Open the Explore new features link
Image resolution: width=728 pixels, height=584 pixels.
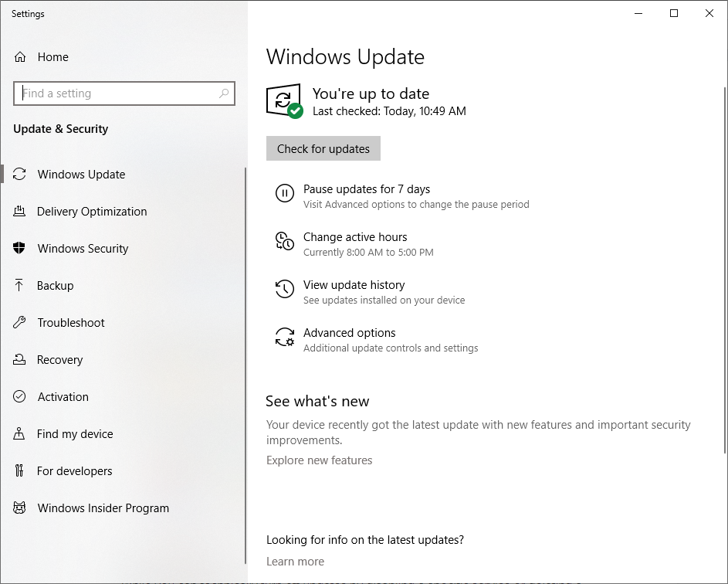pyautogui.click(x=319, y=460)
